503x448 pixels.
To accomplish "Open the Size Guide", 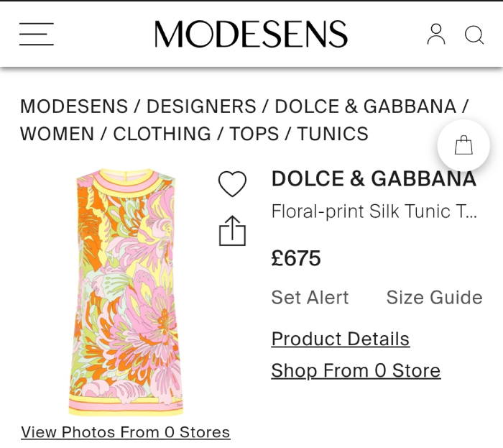I will coord(434,297).
